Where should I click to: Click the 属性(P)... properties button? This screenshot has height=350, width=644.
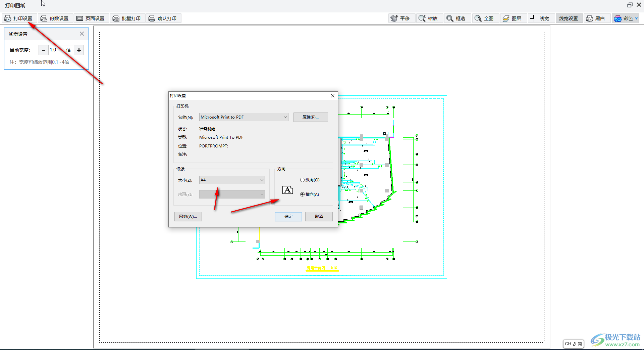311,117
